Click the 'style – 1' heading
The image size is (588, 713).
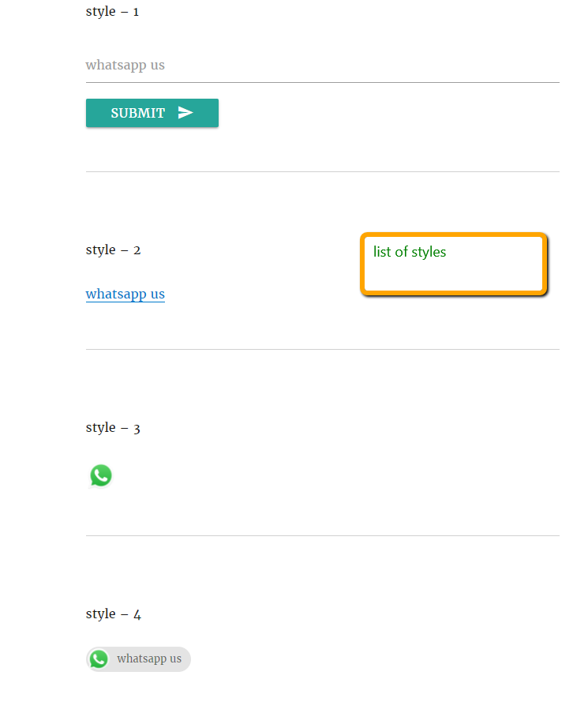point(112,12)
